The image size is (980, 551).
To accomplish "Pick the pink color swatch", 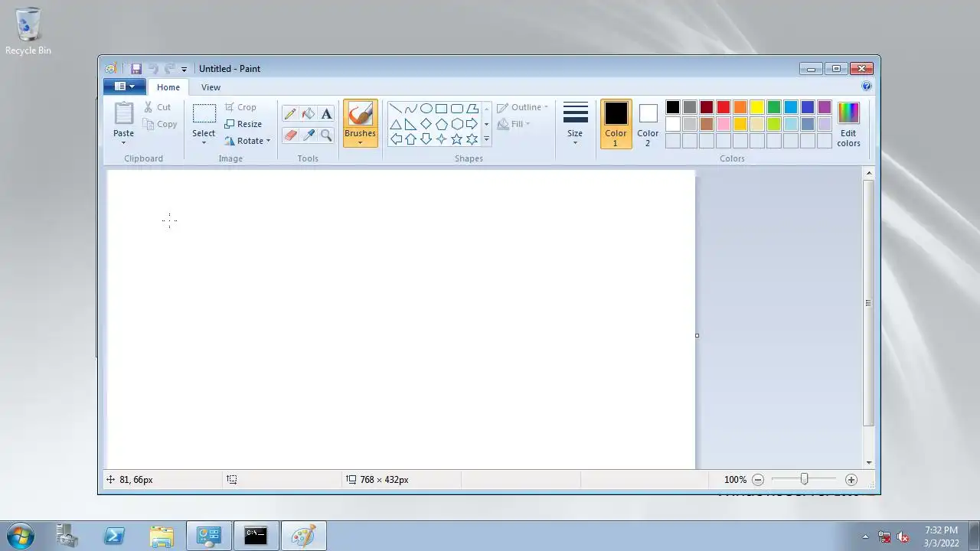I will [x=724, y=124].
